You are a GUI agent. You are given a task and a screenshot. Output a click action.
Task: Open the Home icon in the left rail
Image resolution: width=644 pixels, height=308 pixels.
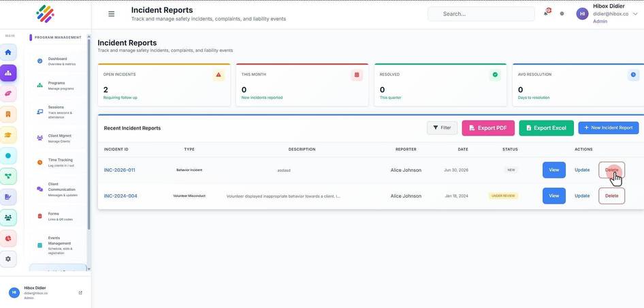[x=8, y=52]
